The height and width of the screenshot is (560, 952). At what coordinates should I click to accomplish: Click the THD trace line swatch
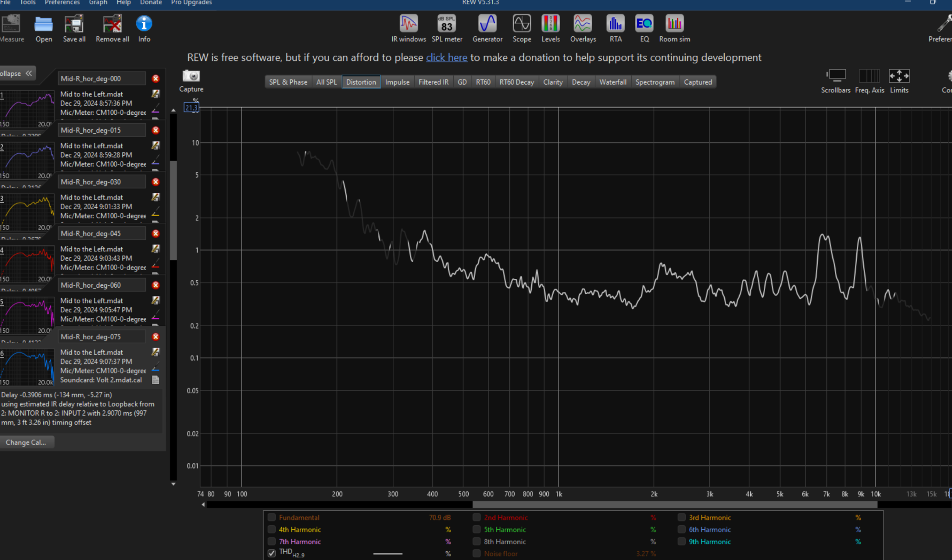coord(388,553)
